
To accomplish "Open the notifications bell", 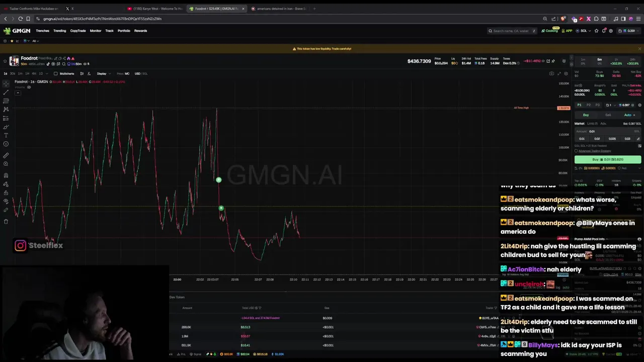I will (604, 31).
